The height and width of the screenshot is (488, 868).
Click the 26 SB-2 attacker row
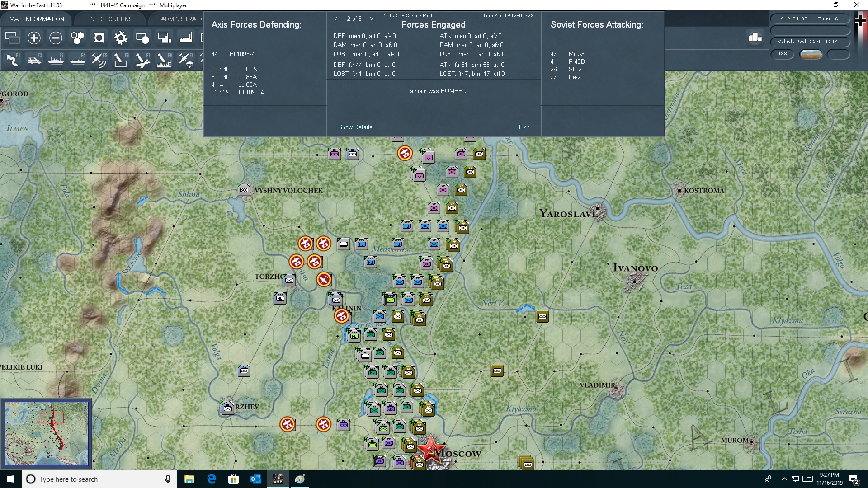tap(566, 69)
